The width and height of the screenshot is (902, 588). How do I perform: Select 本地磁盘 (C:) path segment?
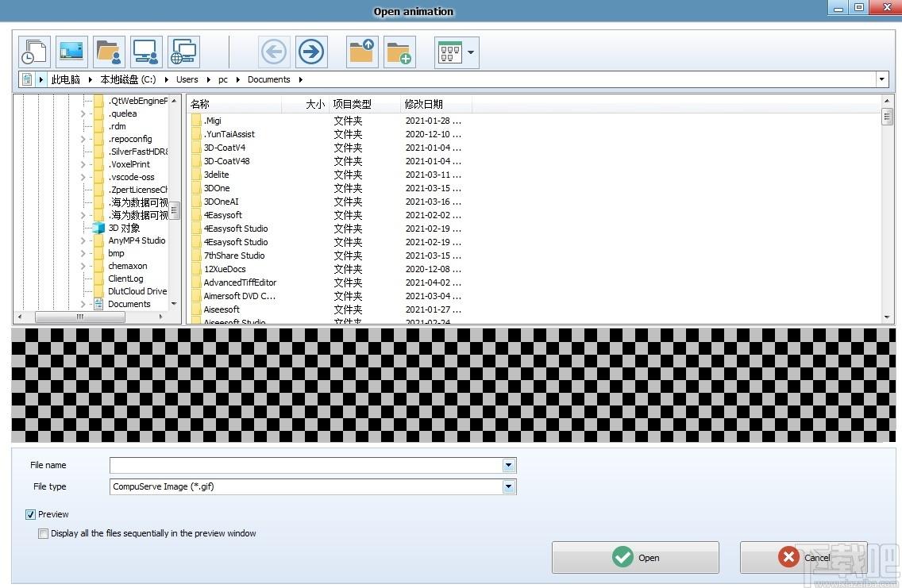click(128, 79)
